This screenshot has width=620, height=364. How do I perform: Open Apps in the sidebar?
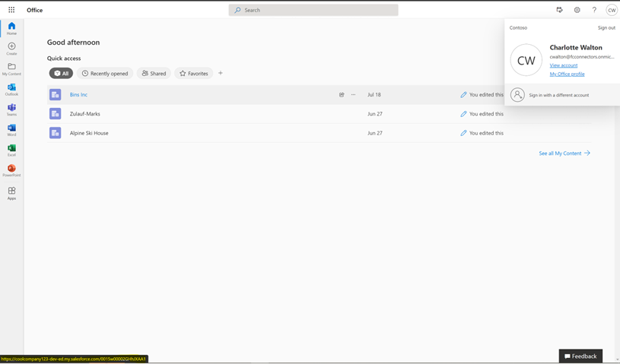(11, 194)
